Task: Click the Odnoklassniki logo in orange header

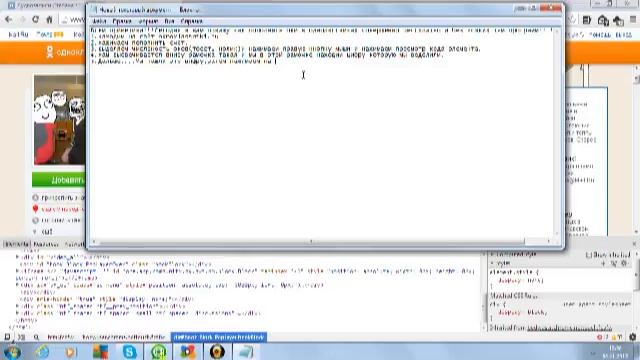Action: [49, 52]
